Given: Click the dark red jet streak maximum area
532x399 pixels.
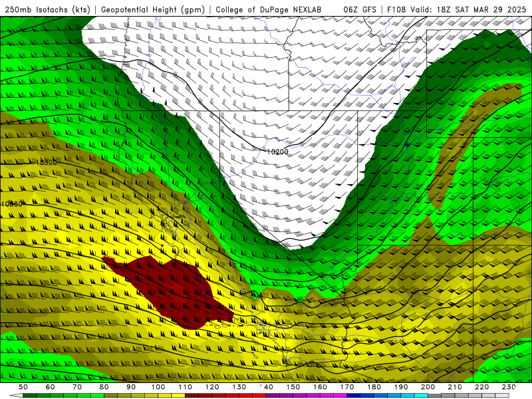Looking at the screenshot, I should (x=173, y=292).
